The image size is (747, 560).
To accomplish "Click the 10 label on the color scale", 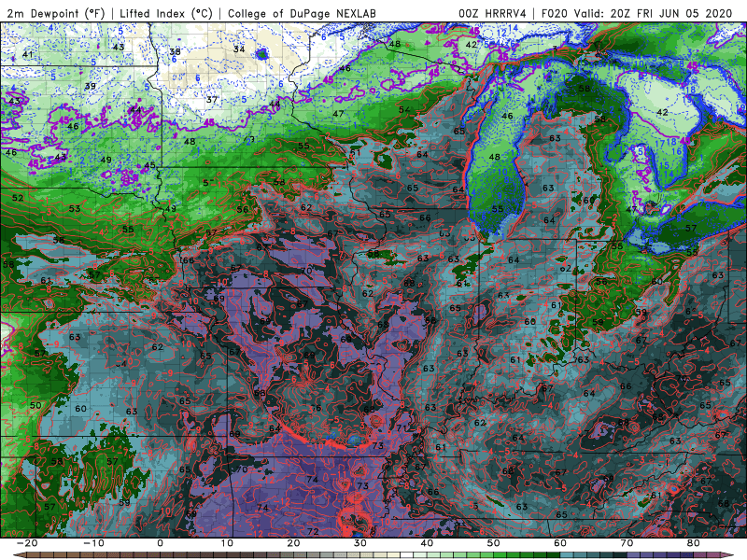I will click(227, 543).
